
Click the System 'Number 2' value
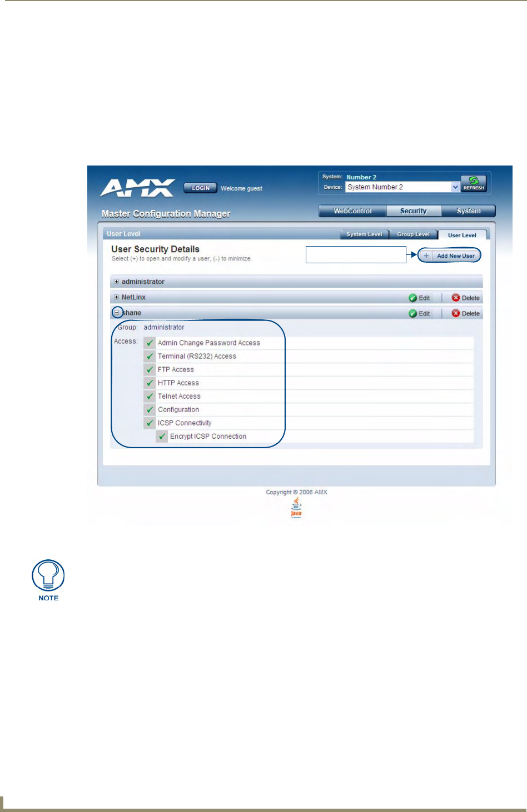[x=361, y=177]
